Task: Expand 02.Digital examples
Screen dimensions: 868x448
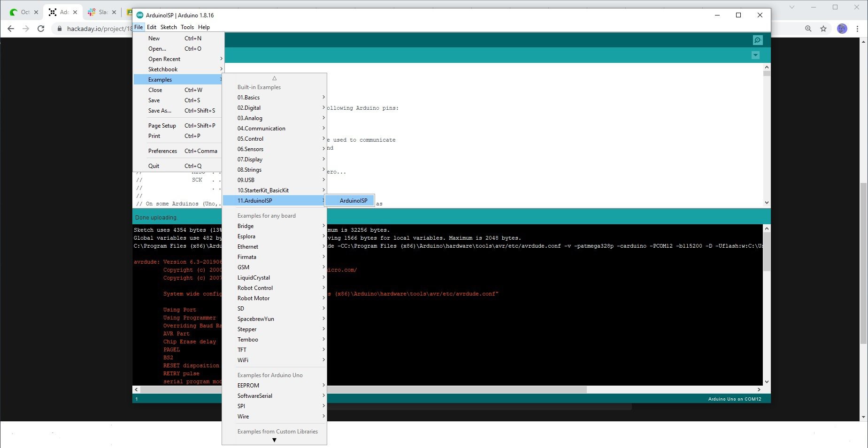Action: tap(274, 108)
